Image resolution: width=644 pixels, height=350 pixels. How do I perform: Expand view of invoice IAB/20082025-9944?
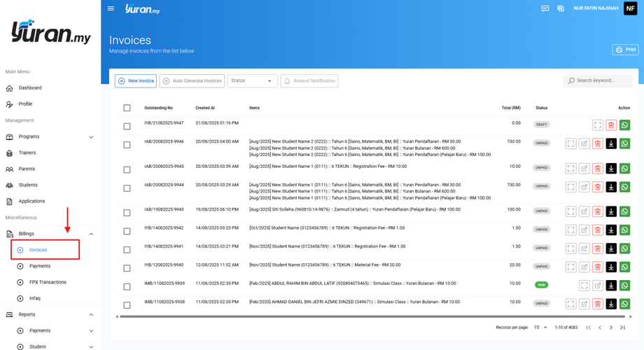(571, 187)
